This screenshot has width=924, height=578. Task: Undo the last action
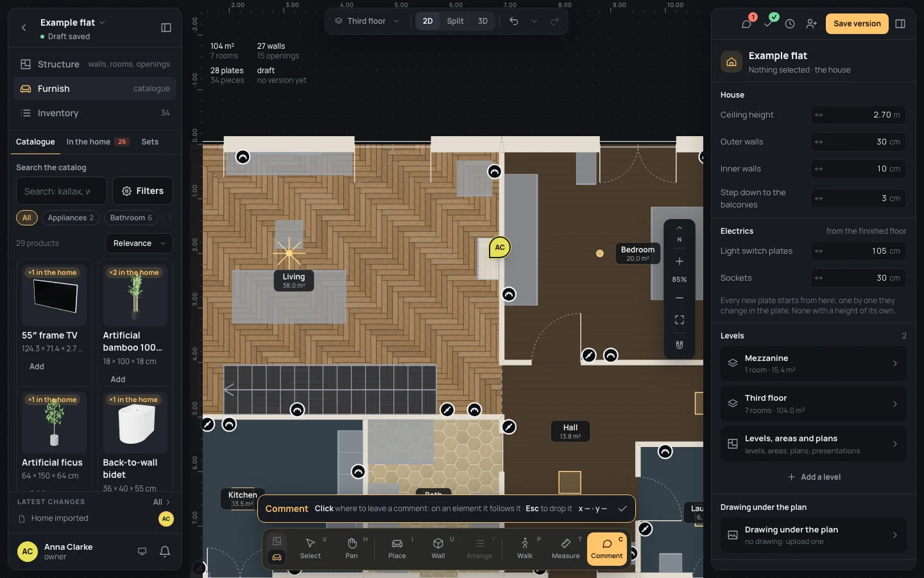pyautogui.click(x=514, y=21)
